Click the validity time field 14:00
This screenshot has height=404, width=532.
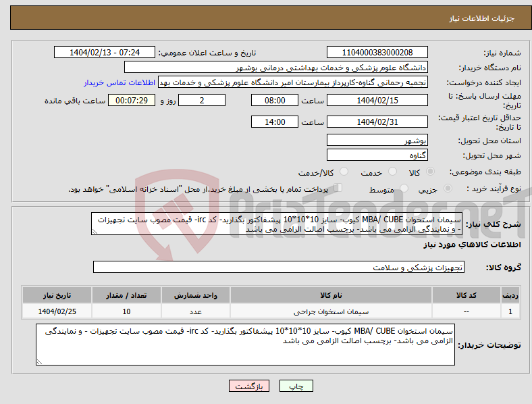pyautogui.click(x=275, y=122)
